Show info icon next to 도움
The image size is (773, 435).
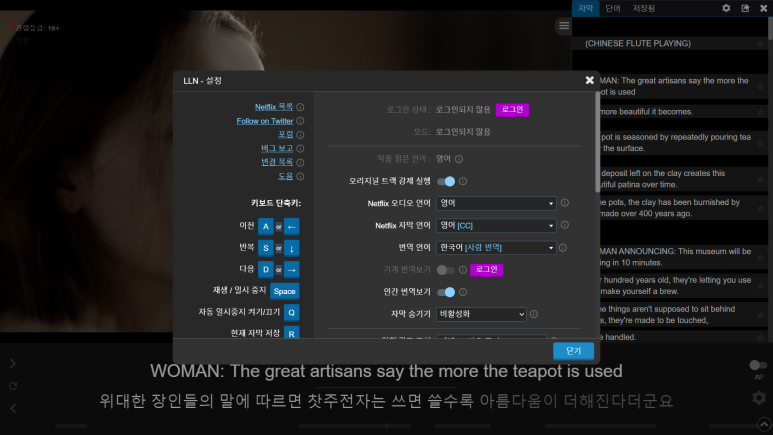300,176
